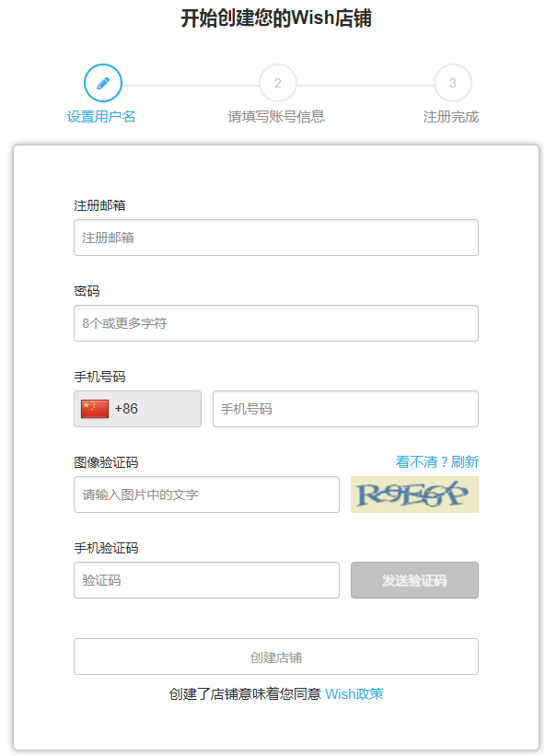Select the 注册完成 step label
The width and height of the screenshot is (546, 756).
click(x=452, y=118)
